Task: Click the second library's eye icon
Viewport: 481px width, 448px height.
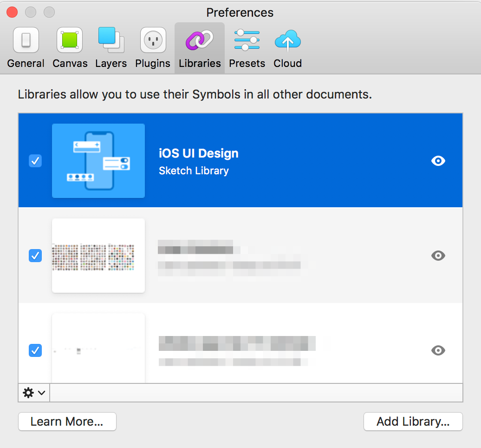Action: (438, 256)
